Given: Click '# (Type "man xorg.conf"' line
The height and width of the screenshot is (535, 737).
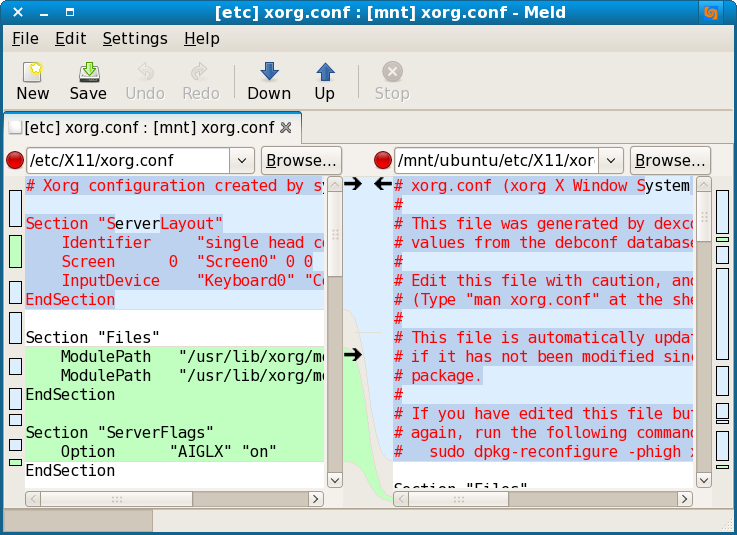Looking at the screenshot, I should (x=543, y=299).
